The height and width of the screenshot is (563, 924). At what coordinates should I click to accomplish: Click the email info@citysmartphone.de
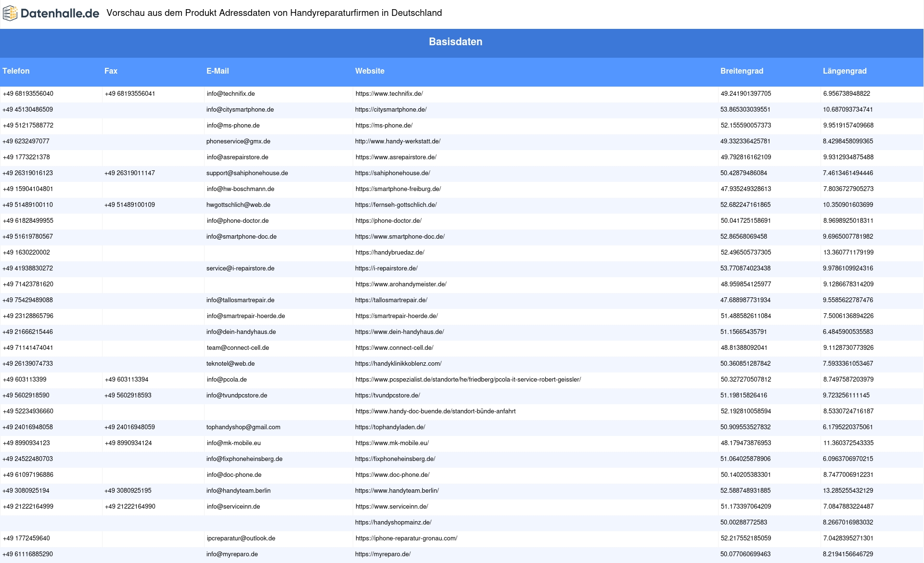240,110
